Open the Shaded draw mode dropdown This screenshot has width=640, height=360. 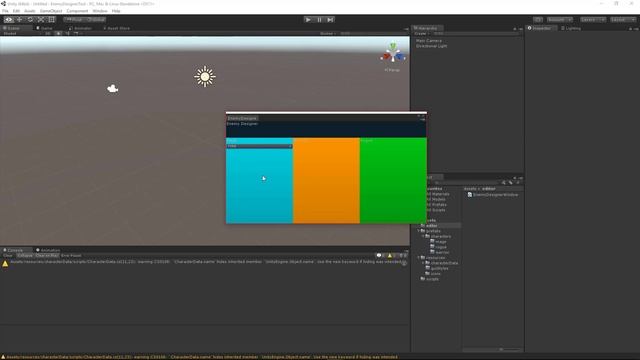(21, 33)
